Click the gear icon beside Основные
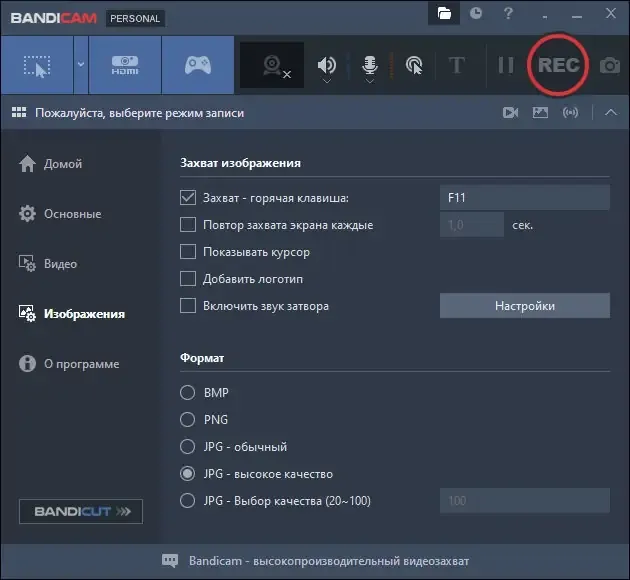This screenshot has width=630, height=580. tap(27, 214)
